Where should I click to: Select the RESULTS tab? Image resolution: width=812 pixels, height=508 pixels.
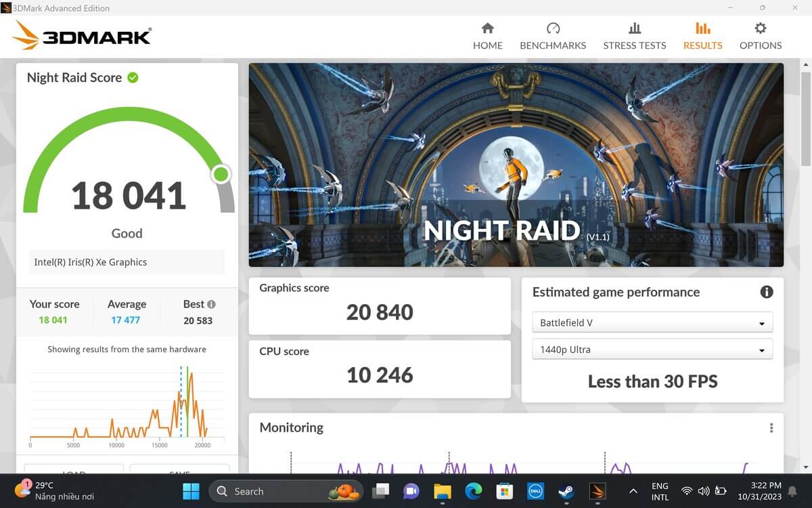coord(702,37)
